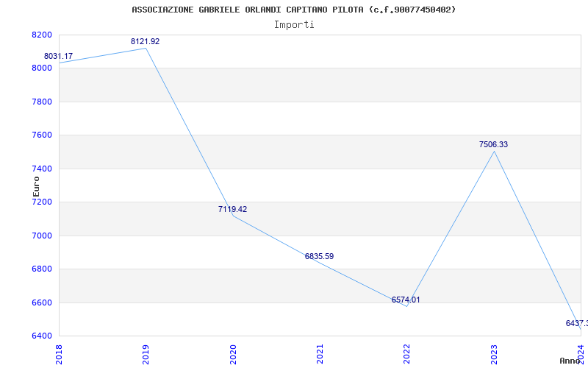
Task: Click the 6800 y-axis tick label
Action: point(42,269)
